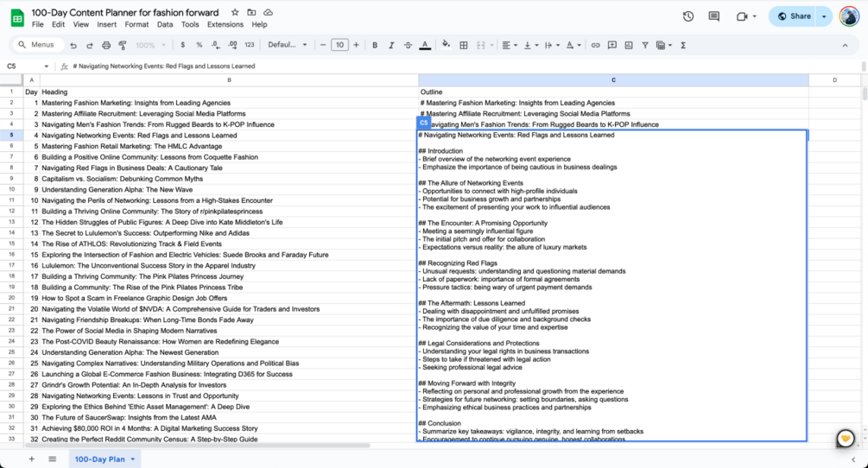Open version history clock icon

(x=688, y=16)
